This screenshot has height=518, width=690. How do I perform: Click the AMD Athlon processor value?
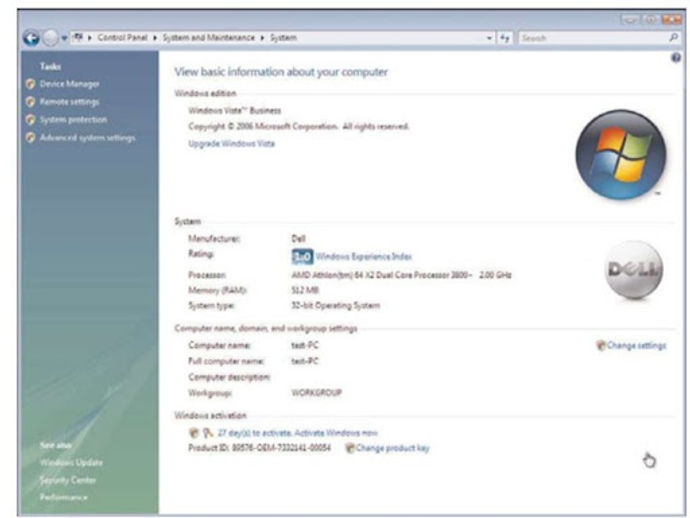coord(401,275)
